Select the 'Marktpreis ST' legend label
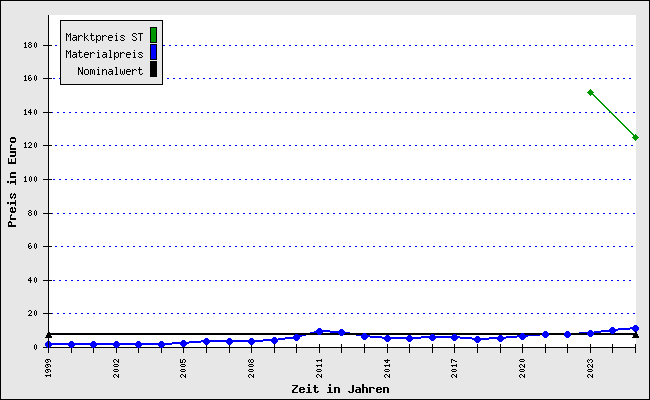The image size is (650, 400). (x=104, y=37)
